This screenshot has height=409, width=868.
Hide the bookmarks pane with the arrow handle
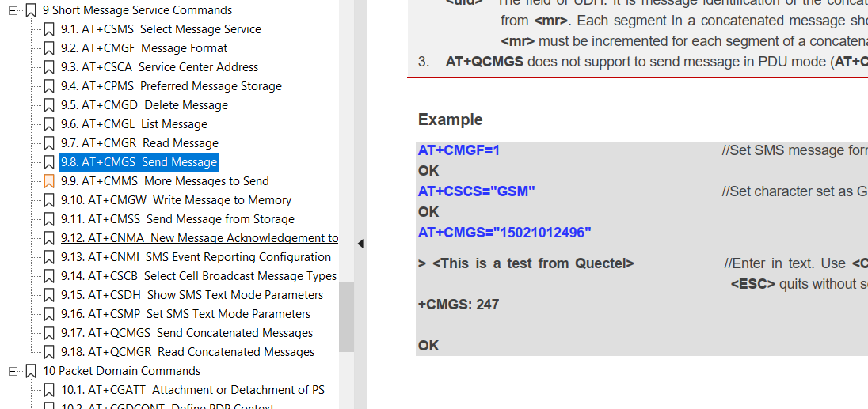[x=360, y=243]
